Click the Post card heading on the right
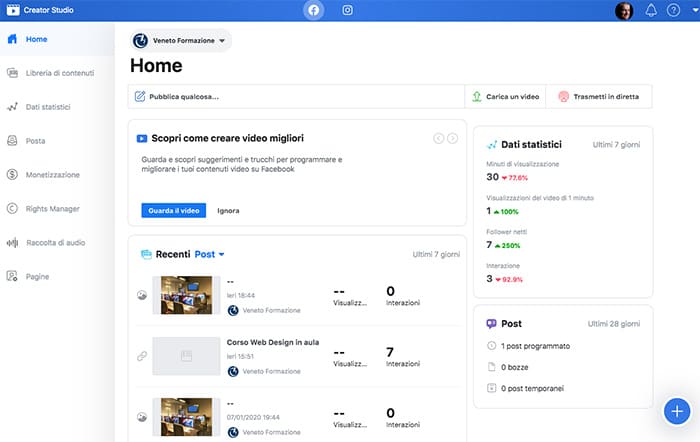Screen dimensions: 700x442 (x=511, y=324)
